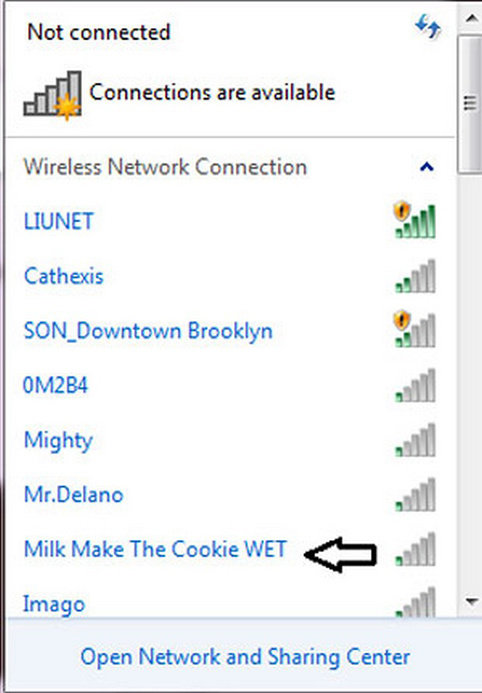
Task: Collapse the Wireless Network Connection section
Action: point(427,167)
